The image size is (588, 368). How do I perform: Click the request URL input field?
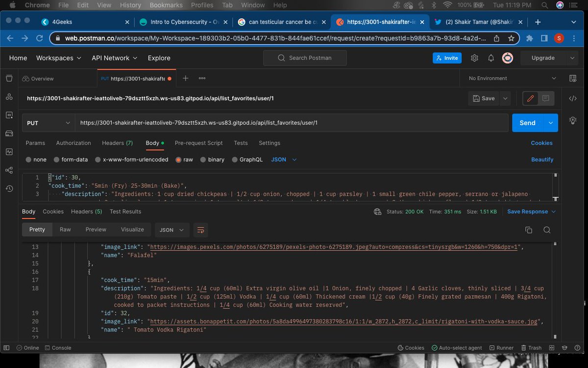(x=291, y=123)
